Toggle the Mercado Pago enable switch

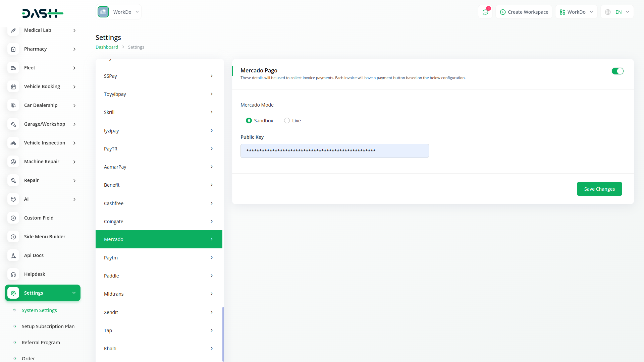pyautogui.click(x=618, y=71)
